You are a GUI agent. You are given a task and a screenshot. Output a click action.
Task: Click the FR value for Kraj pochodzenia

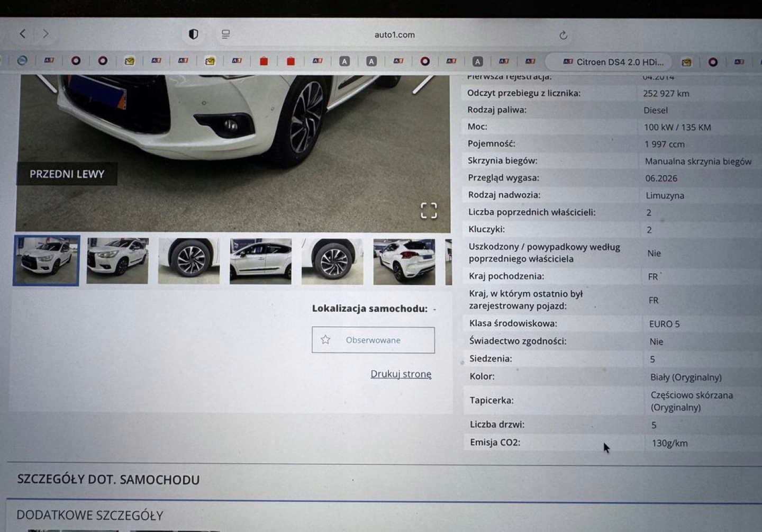click(x=653, y=277)
